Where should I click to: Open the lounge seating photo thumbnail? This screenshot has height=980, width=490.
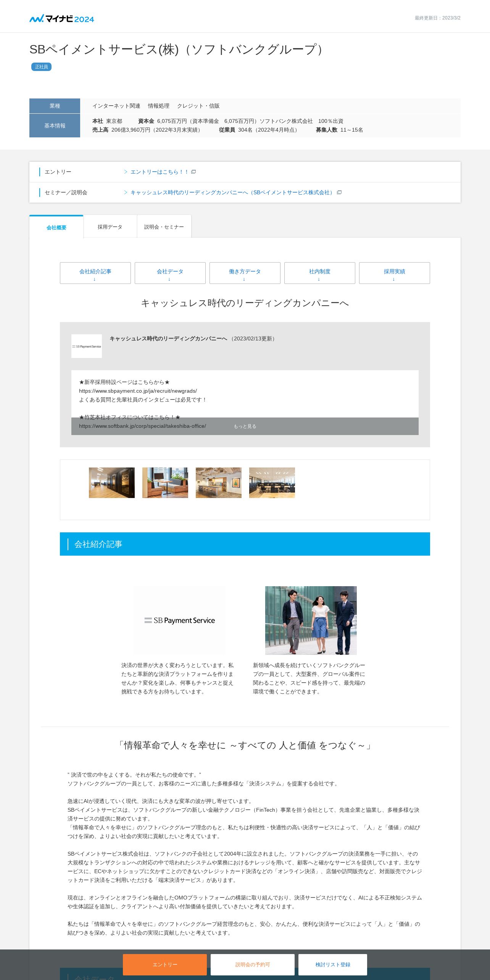pyautogui.click(x=165, y=483)
